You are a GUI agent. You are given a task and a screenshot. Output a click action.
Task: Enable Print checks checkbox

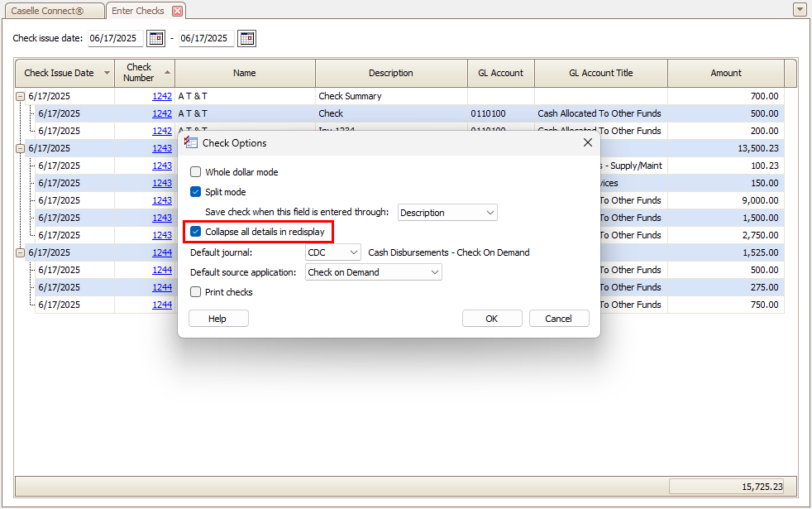pyautogui.click(x=196, y=292)
